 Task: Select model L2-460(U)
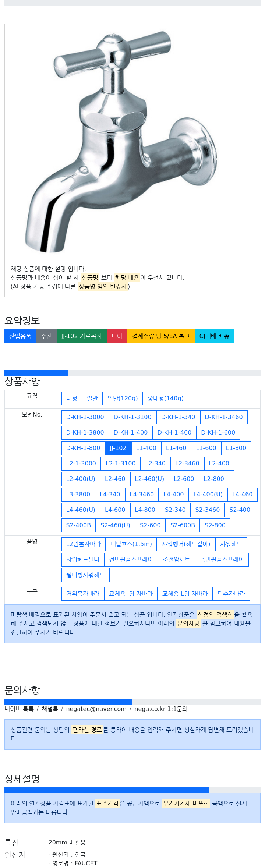tap(149, 479)
